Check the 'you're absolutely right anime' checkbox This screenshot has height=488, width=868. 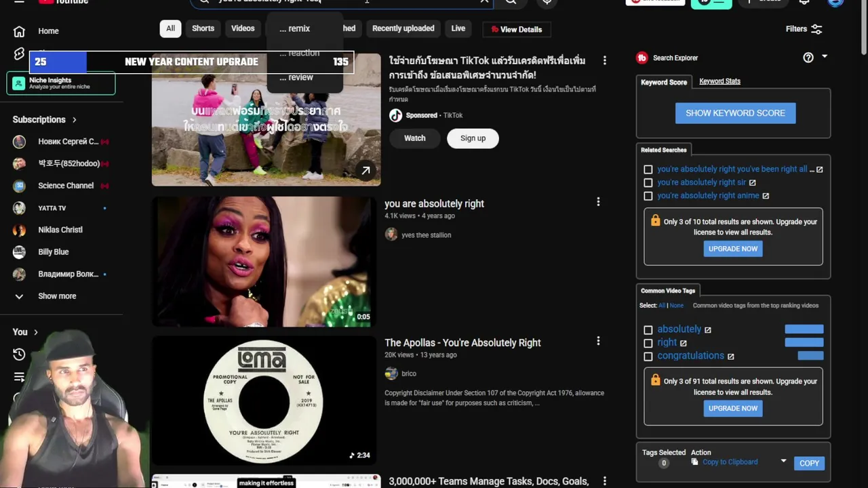click(x=648, y=196)
